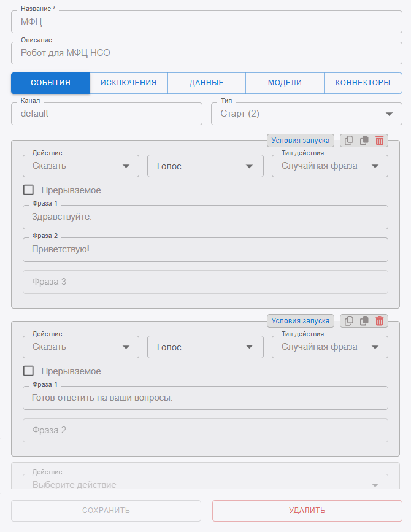Click the filled duplicate icon in first action block
The width and height of the screenshot is (411, 532).
364,141
